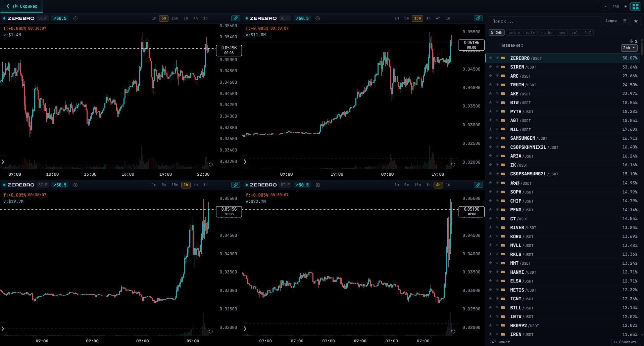Click diamond icon in ZEREBRO/USDT row
This screenshot has width=644, height=346.
497,58
